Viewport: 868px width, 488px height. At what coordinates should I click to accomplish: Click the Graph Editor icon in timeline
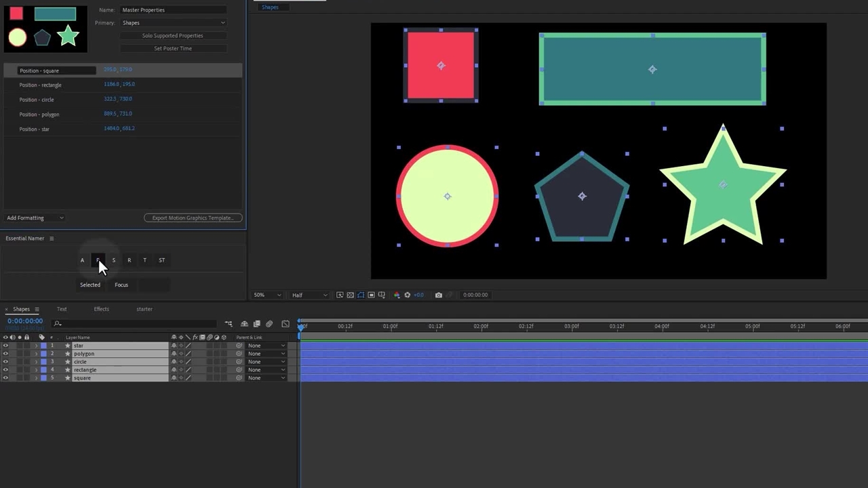click(285, 324)
